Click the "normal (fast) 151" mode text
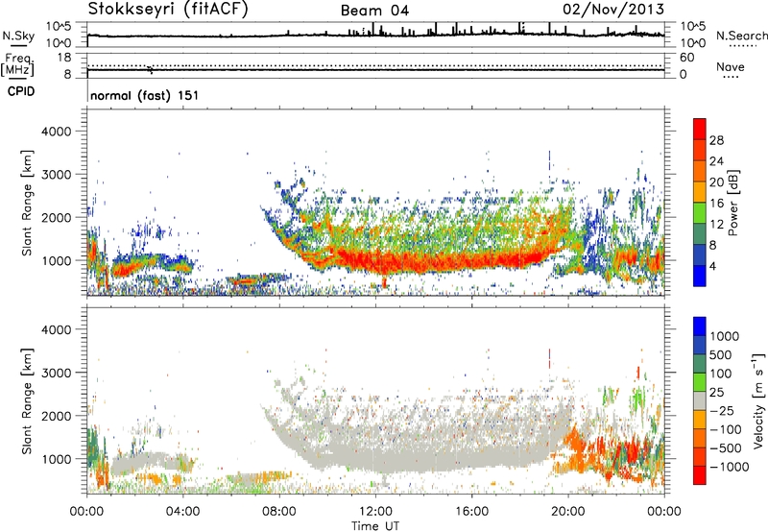Viewport: 768px width, 532px height. [145, 95]
